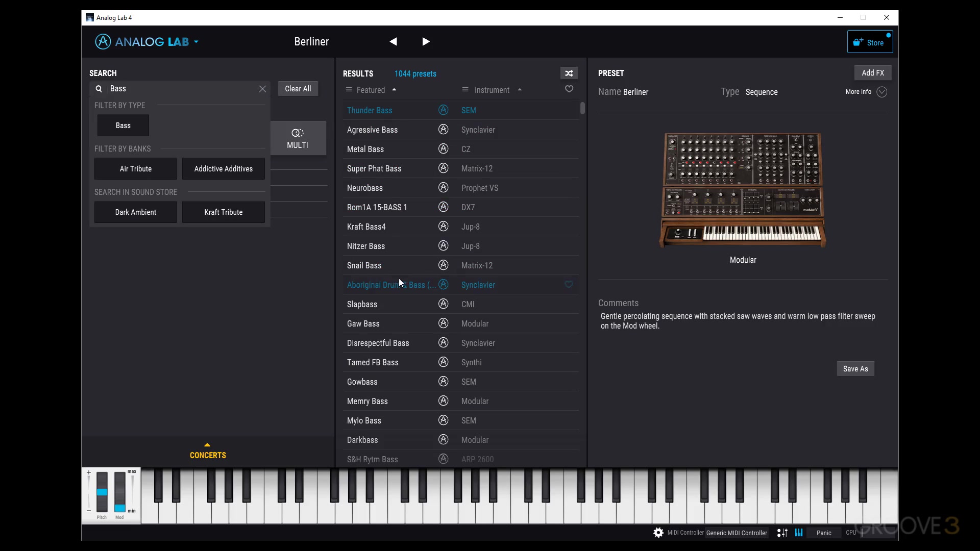
Task: Toggle the Bass filter type
Action: pyautogui.click(x=122, y=126)
